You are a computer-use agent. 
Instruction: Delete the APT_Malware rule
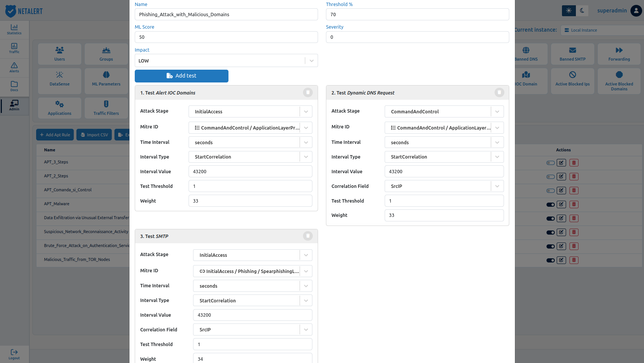point(574,204)
